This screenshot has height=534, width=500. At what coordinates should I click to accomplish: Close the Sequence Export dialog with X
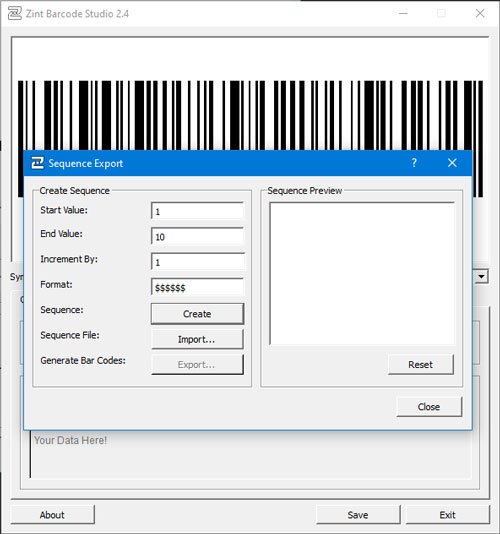(x=452, y=163)
